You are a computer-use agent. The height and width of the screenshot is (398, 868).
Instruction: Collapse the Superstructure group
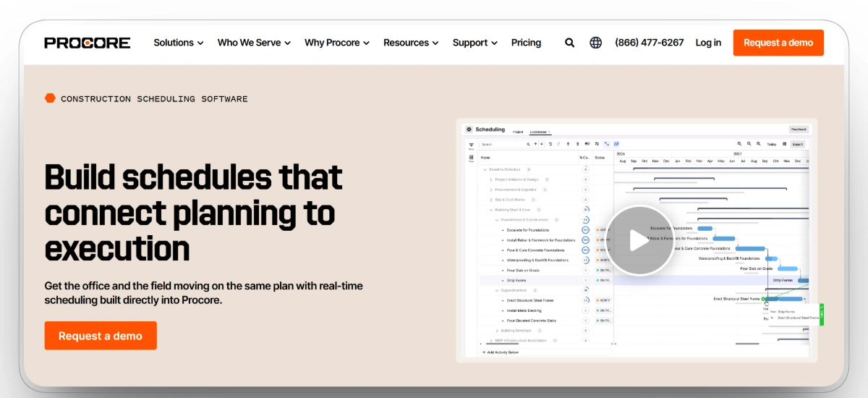[x=497, y=290]
